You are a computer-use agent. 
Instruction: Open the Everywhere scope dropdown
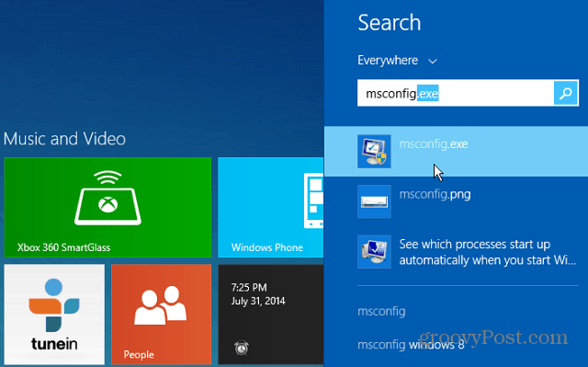(x=397, y=61)
